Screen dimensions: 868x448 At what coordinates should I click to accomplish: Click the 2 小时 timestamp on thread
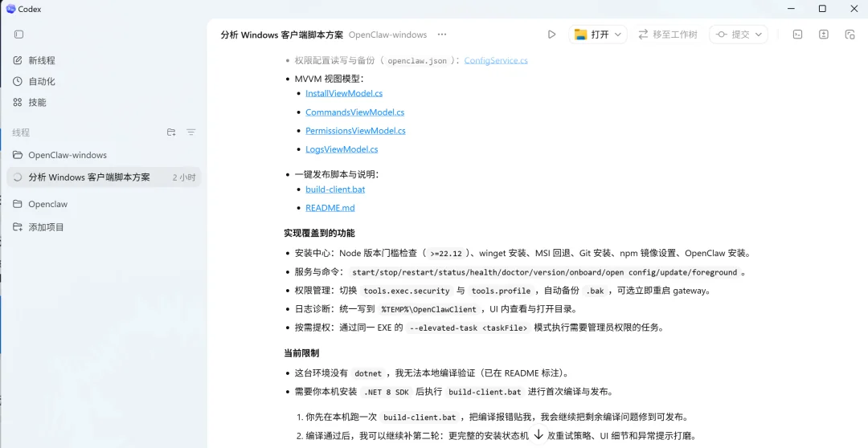pos(184,177)
